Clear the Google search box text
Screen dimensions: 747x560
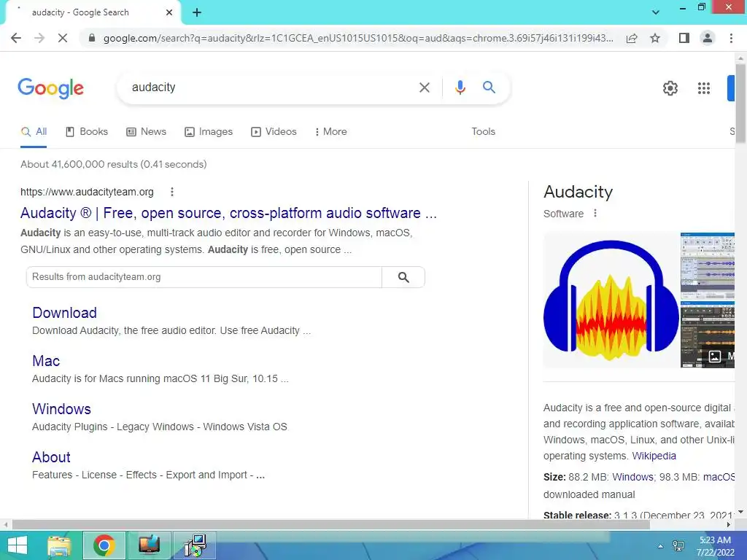point(424,87)
